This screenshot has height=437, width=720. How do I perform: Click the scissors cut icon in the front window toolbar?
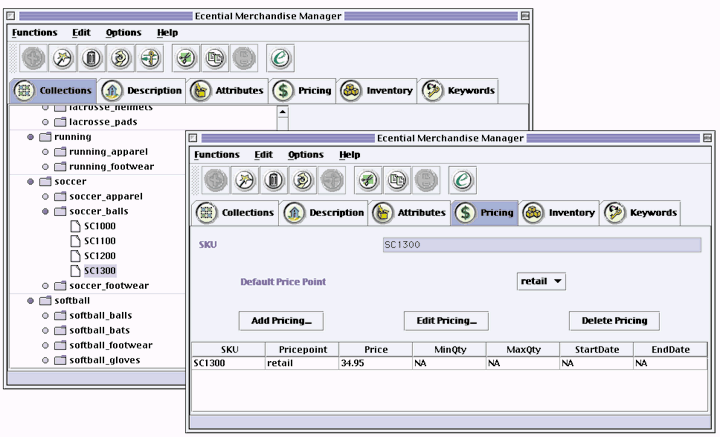click(x=368, y=180)
